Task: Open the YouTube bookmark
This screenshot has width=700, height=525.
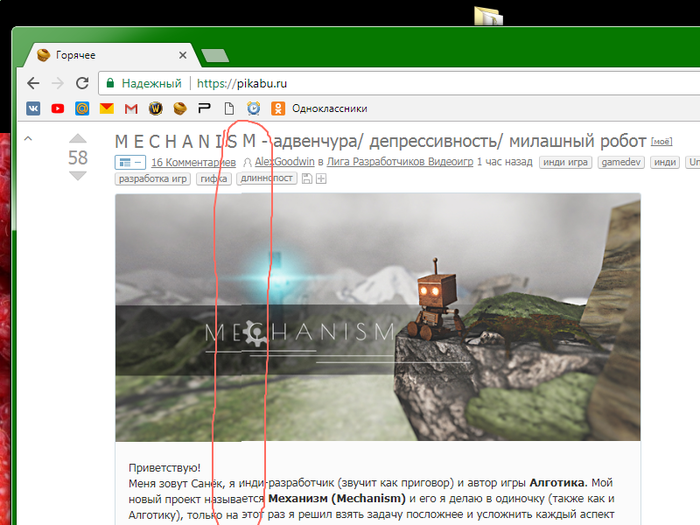Action: (58, 108)
